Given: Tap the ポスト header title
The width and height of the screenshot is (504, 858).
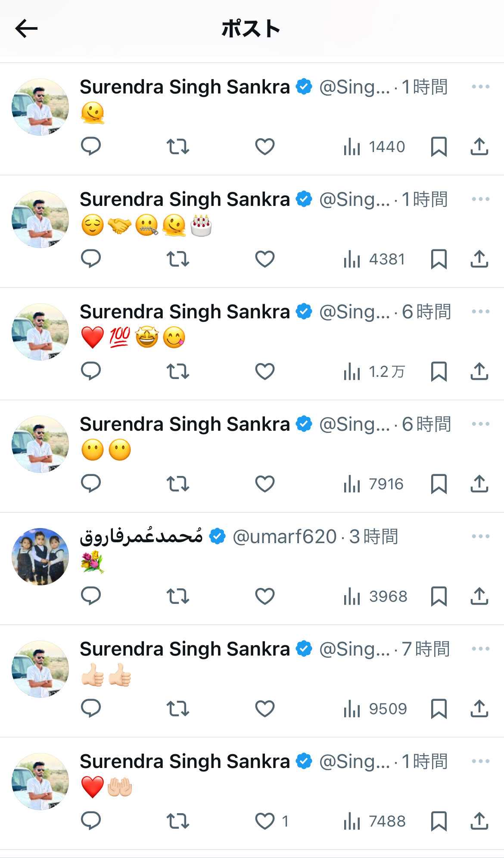Looking at the screenshot, I should [x=251, y=29].
